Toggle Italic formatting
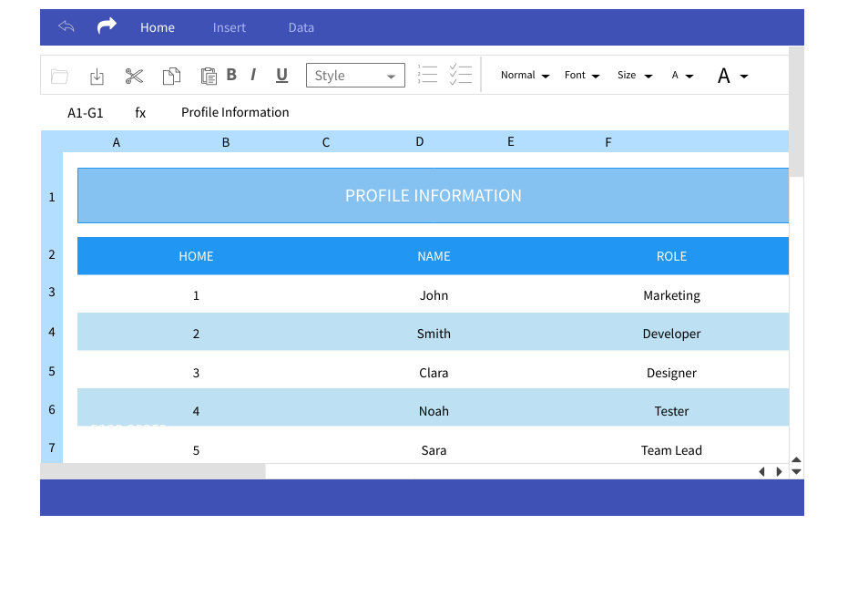 252,75
